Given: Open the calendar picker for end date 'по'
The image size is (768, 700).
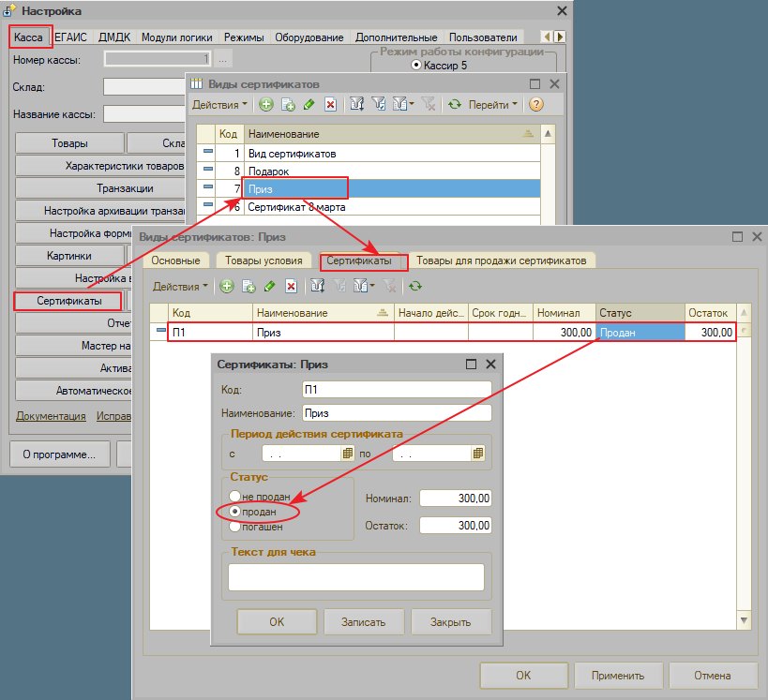Looking at the screenshot, I should (478, 454).
